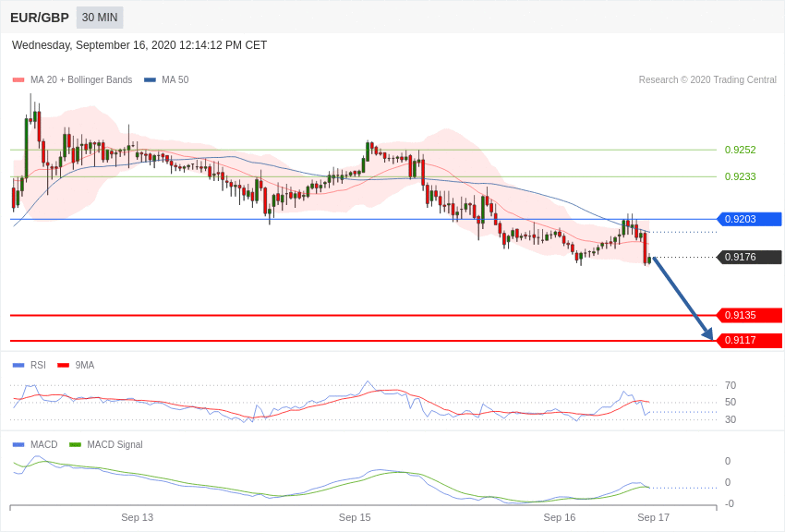785x532 pixels.
Task: Click the Sep 16 date axis label
Action: (560, 517)
